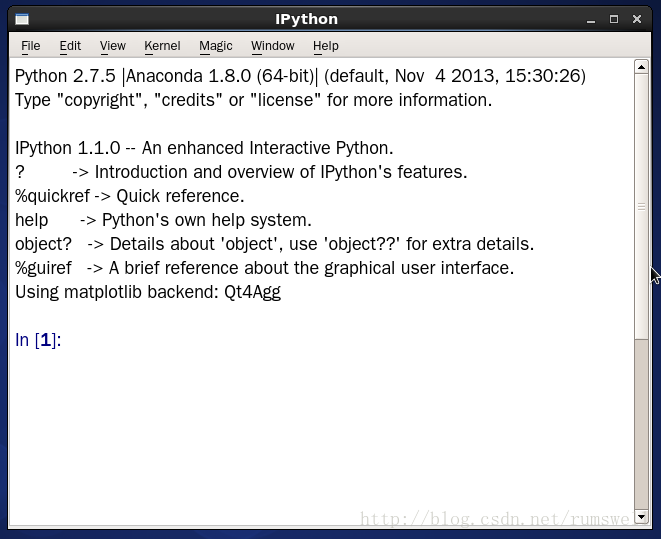Open the Help menu
The width and height of the screenshot is (661, 539).
point(326,46)
